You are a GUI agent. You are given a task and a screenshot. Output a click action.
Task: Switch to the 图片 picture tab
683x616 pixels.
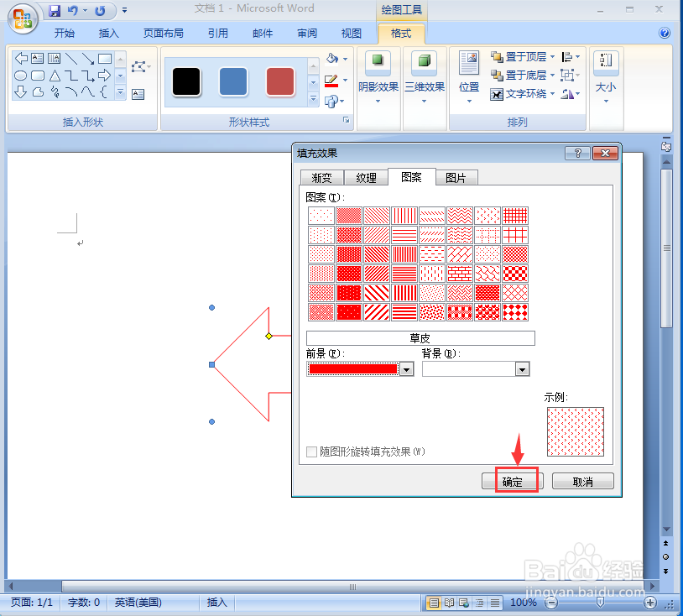(x=456, y=178)
